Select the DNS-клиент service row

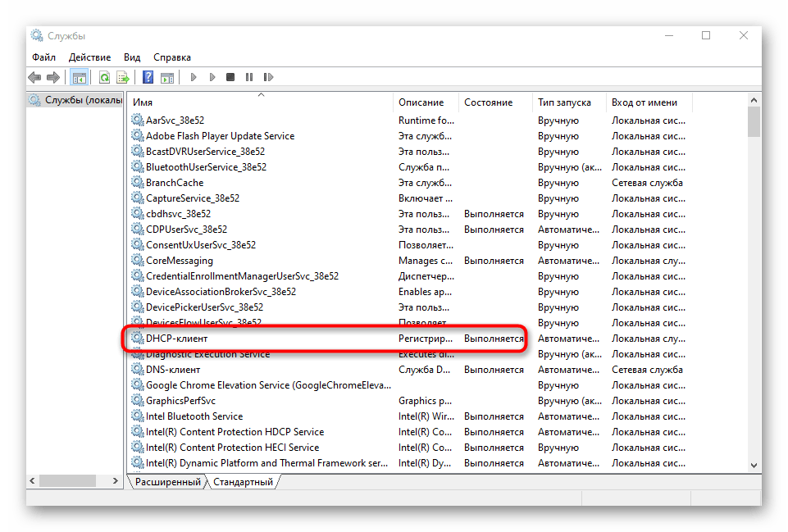click(x=172, y=370)
